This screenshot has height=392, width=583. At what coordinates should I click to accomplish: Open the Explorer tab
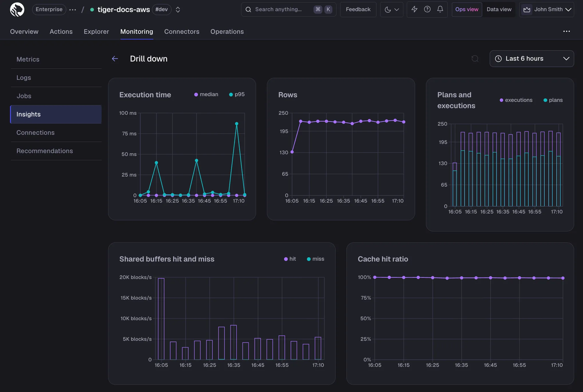(96, 31)
